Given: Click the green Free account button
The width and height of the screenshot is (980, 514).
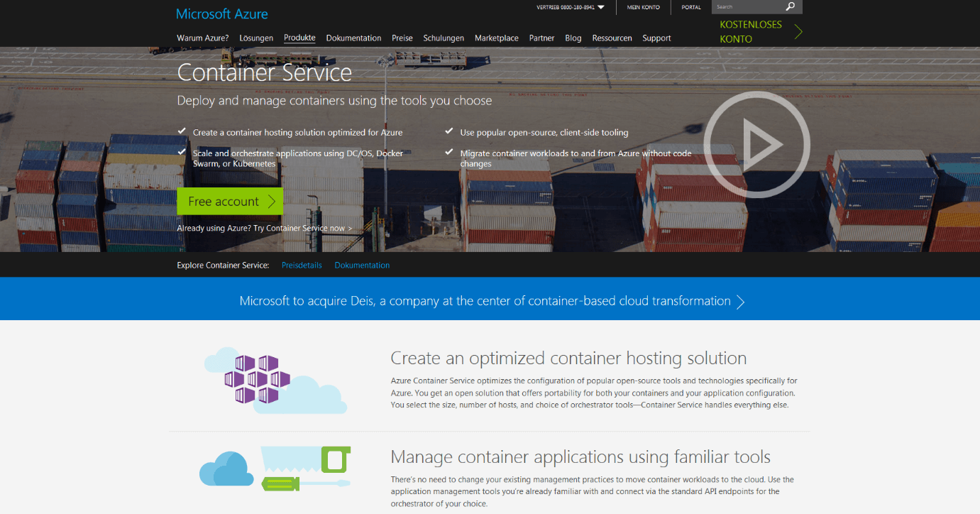Looking at the screenshot, I should click(230, 201).
